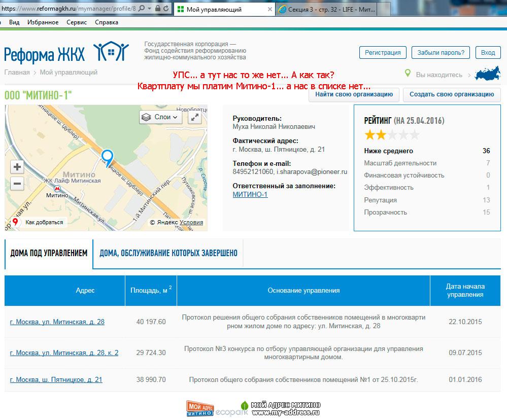
Task: Click the Прозрачность rating row
Action: [427, 212]
